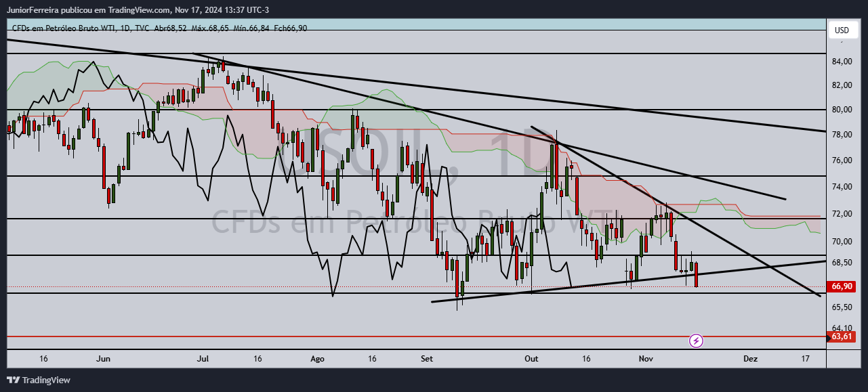
Task: Click the 17 label on time axis
Action: click(x=805, y=358)
